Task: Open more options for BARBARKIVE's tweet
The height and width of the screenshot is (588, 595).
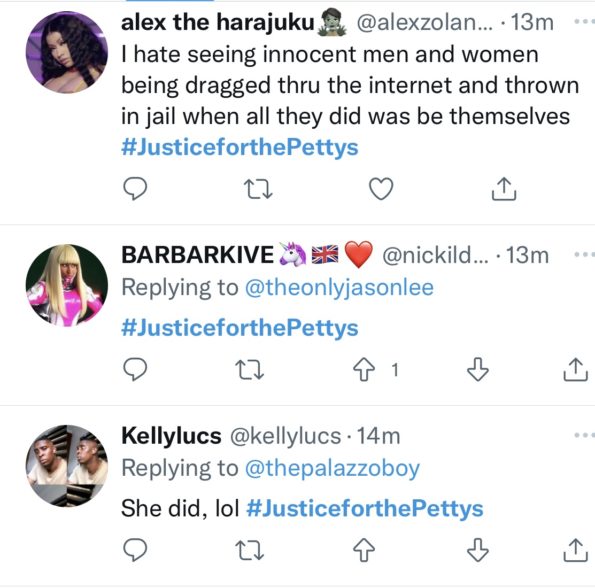Action: tap(584, 255)
